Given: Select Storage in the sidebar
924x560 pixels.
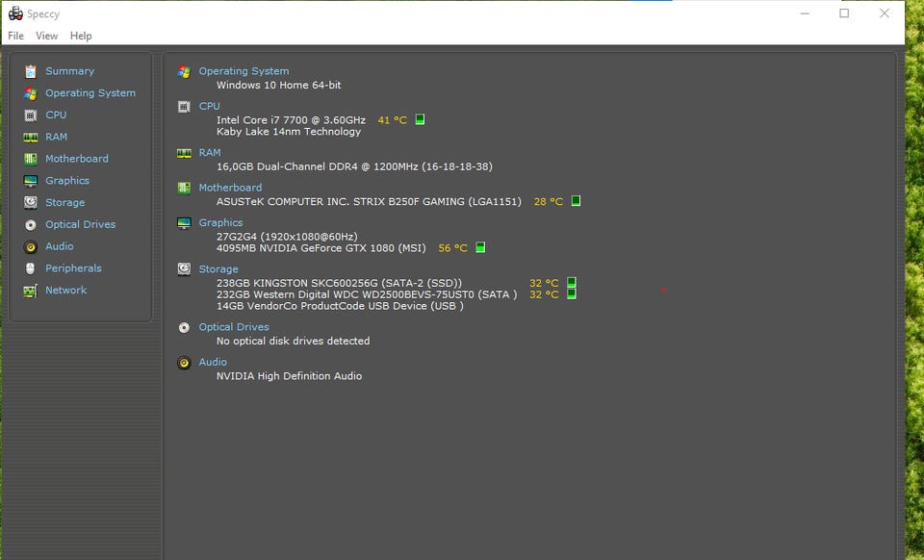Looking at the screenshot, I should 64,203.
